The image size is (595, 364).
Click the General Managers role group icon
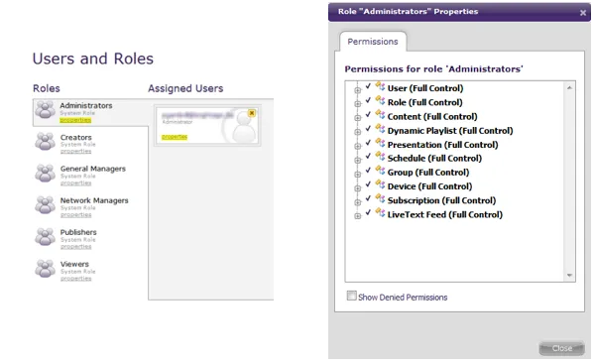click(x=46, y=174)
